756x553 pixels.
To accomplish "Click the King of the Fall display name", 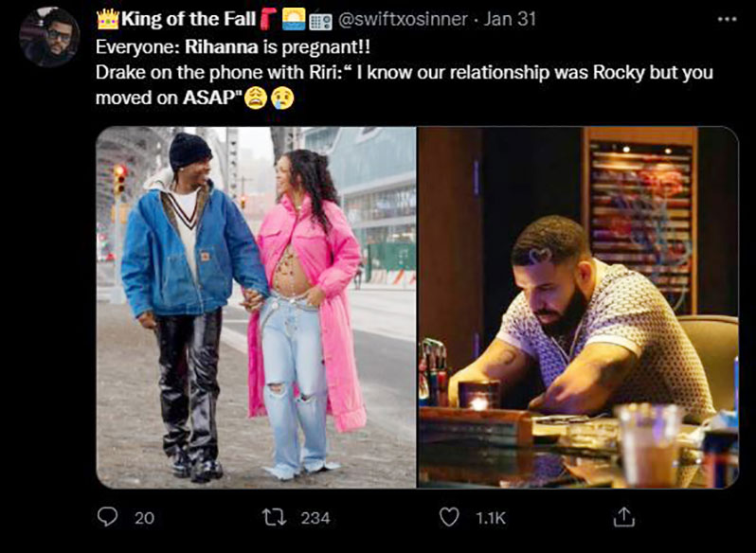I will click(x=188, y=19).
